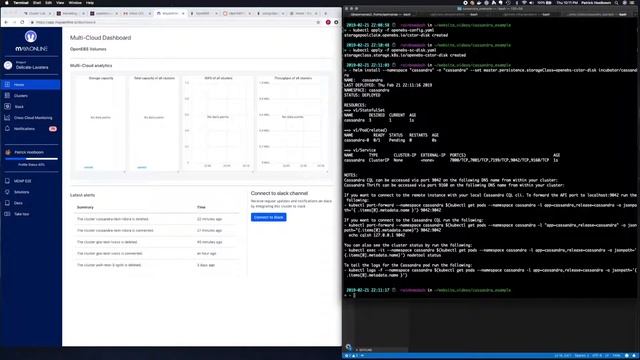
Task: Open the Shell menu in menu bar
Action: (x=37, y=3)
